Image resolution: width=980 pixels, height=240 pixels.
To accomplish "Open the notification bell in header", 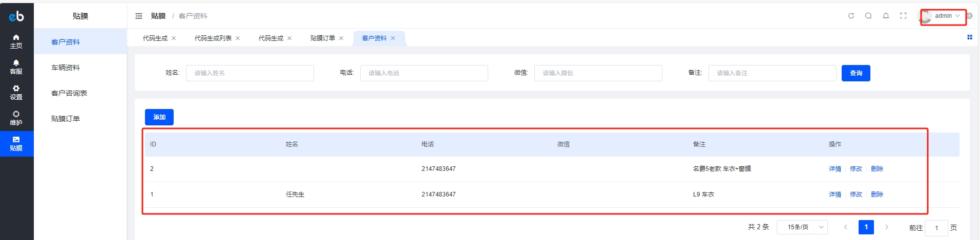I will point(886,16).
